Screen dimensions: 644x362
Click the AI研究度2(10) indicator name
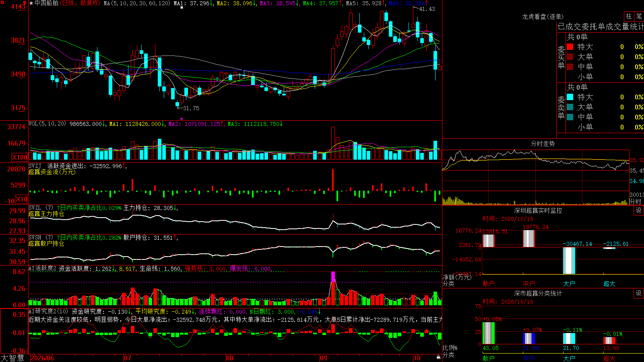click(x=48, y=311)
